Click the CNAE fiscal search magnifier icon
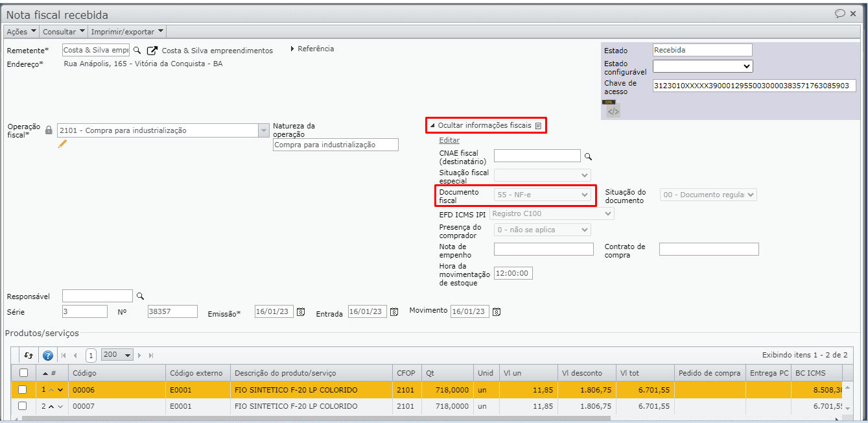868x423 pixels. [x=589, y=156]
